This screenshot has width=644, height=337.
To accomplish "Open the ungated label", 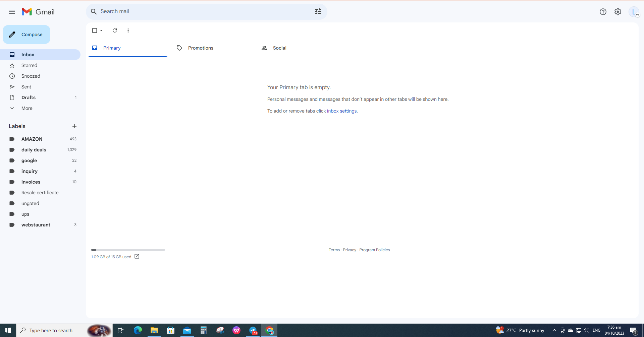I will pyautogui.click(x=40, y=203).
